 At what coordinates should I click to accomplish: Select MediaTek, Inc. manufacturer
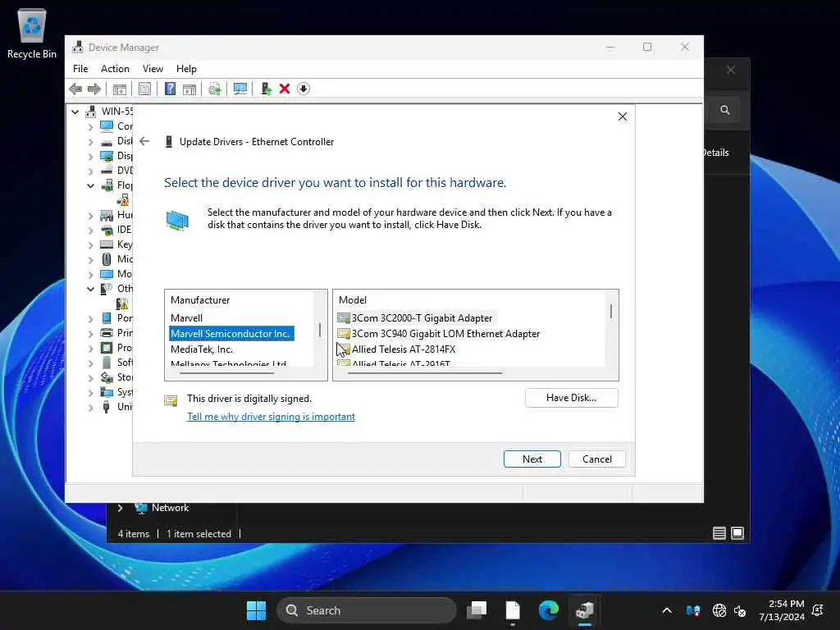coord(202,349)
